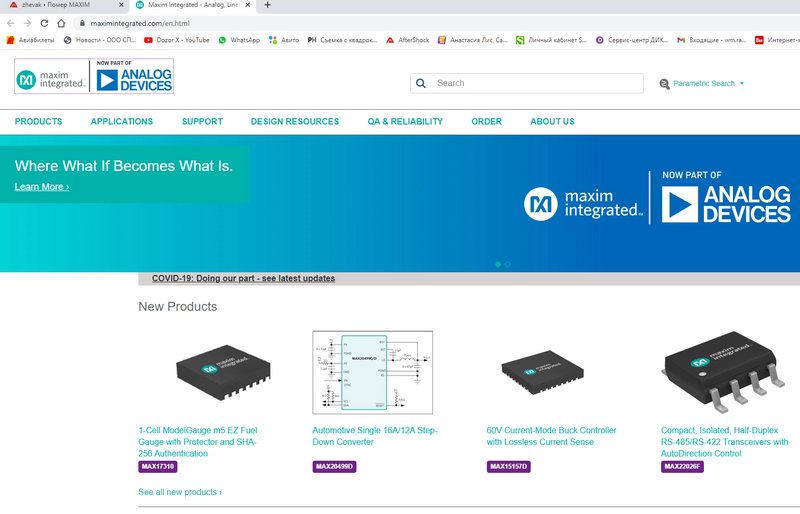This screenshot has height=514, width=800.
Task: Open the Интернет bookmark at far right
Action: [x=777, y=40]
